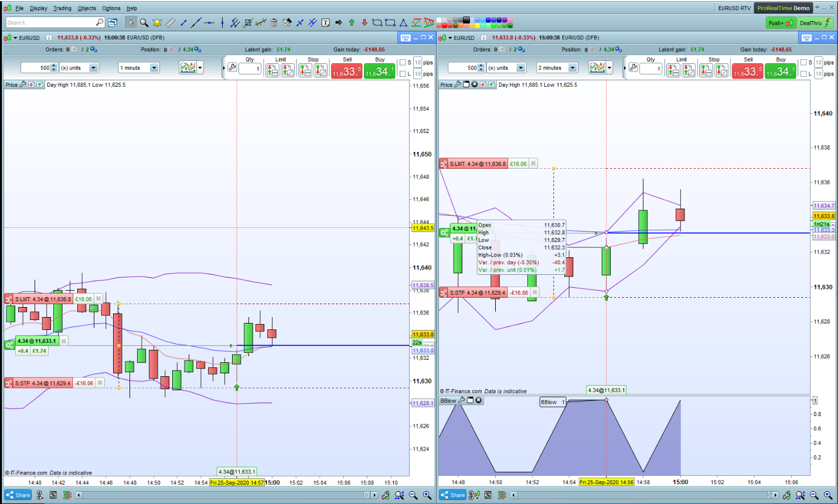This screenshot has height=504, width=838.
Task: Click the red Sell button on left chart
Action: coord(347,71)
